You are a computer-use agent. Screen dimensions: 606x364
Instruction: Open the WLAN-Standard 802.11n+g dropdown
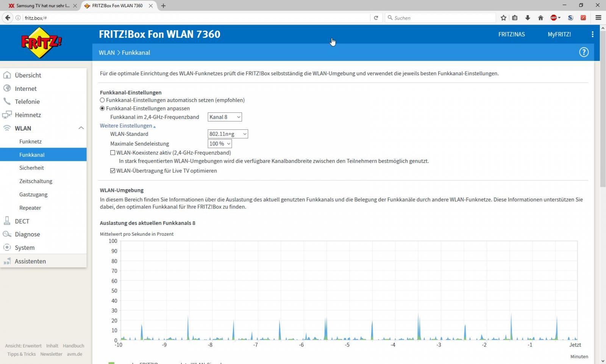(228, 134)
